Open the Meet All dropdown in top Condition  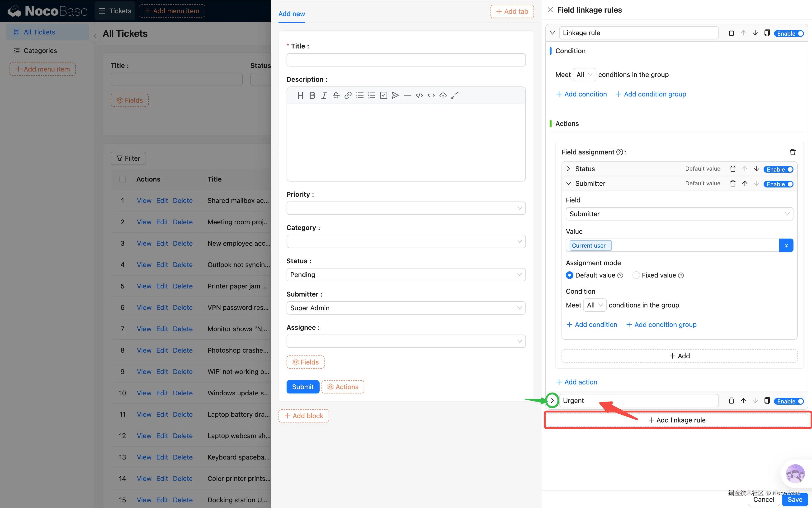coord(584,75)
